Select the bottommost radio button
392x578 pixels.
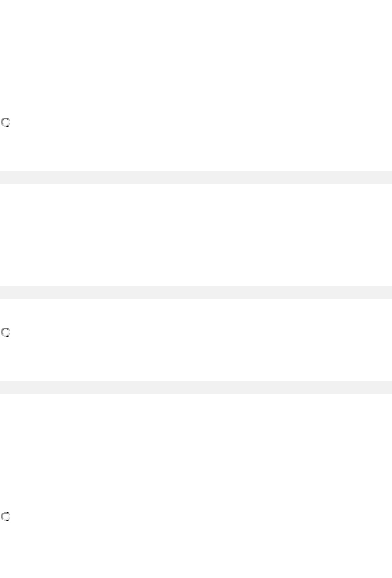coord(6,517)
